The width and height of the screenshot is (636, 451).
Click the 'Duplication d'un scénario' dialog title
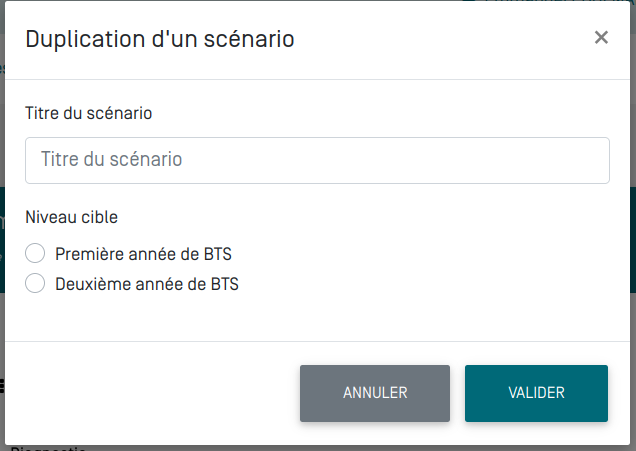(159, 39)
